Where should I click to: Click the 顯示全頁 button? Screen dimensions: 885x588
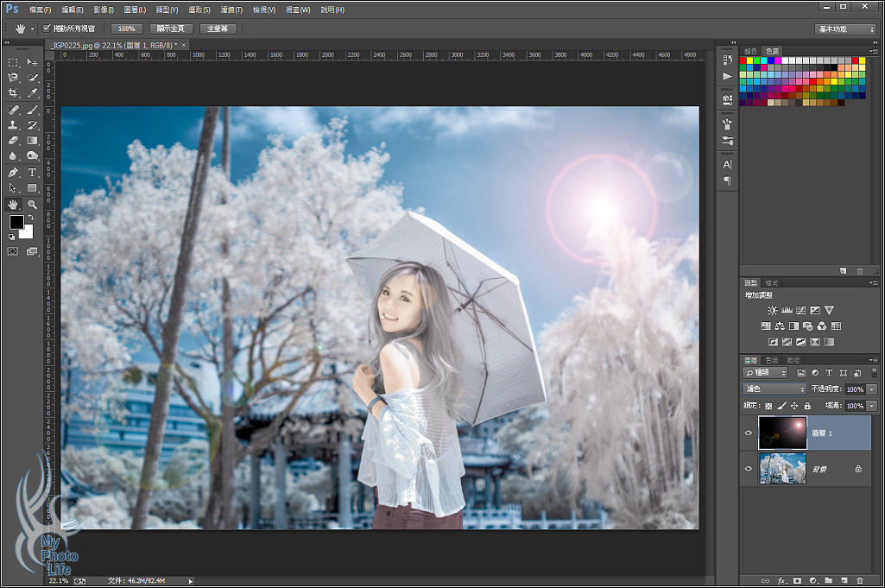tap(171, 28)
